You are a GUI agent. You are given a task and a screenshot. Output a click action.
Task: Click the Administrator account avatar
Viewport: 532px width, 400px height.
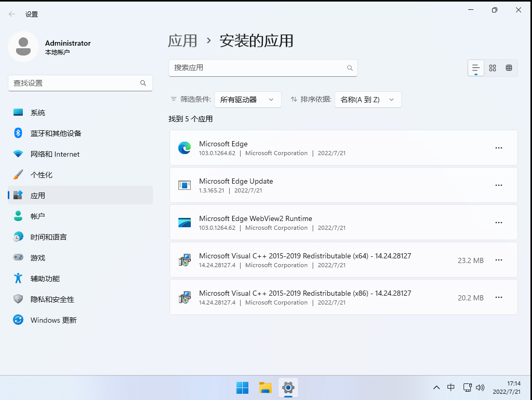click(23, 47)
